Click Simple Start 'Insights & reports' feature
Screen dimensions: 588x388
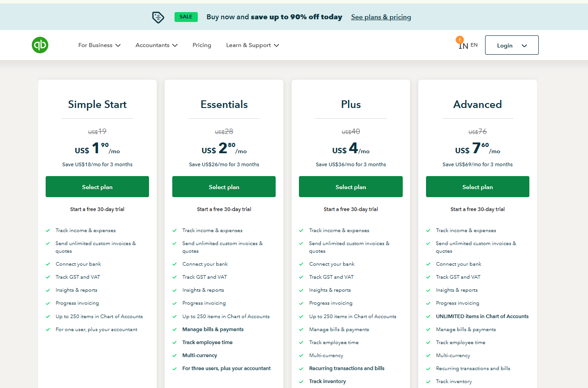pos(77,290)
